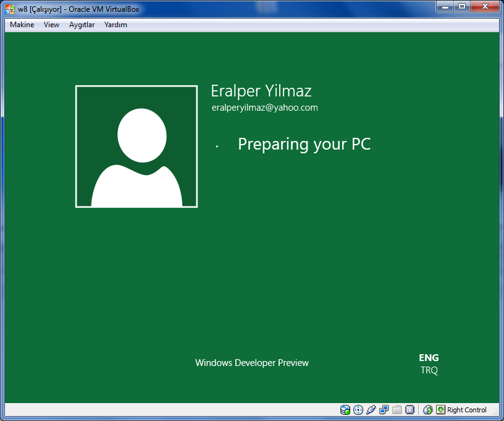Image resolution: width=504 pixels, height=421 pixels.
Task: Close the VirtualBox VM window
Action: (x=485, y=6)
